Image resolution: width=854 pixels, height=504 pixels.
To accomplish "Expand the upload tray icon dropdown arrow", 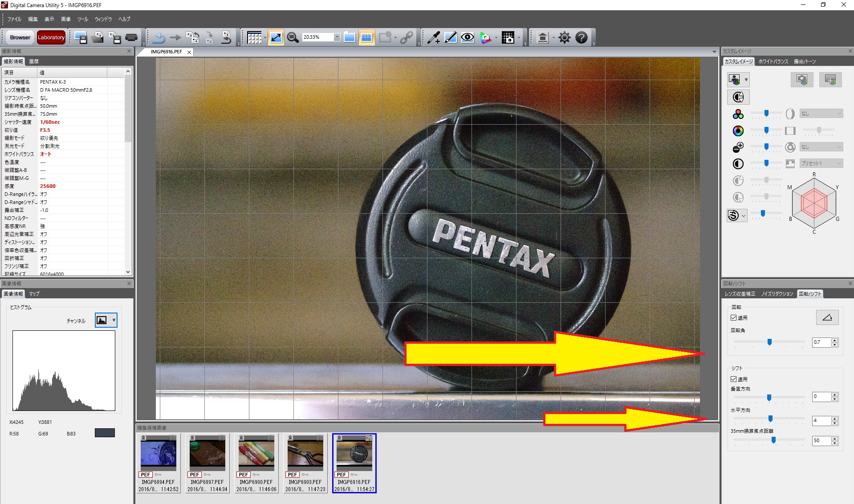I will click(553, 38).
